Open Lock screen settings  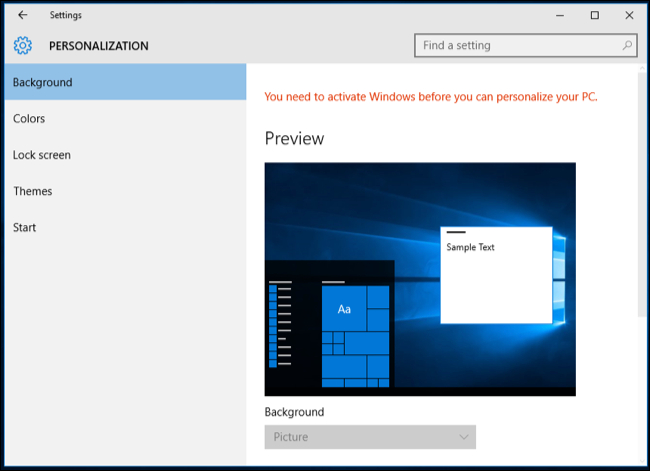[125, 155]
